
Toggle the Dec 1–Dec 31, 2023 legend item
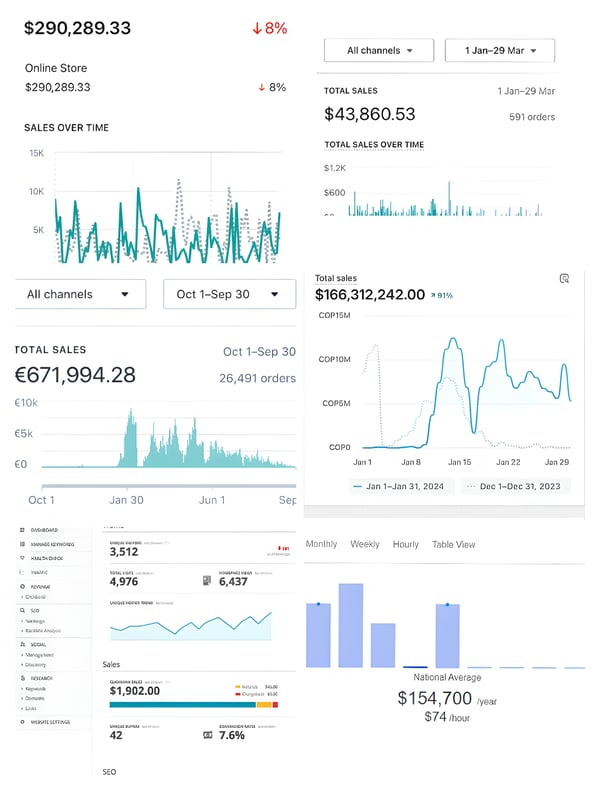click(x=514, y=486)
